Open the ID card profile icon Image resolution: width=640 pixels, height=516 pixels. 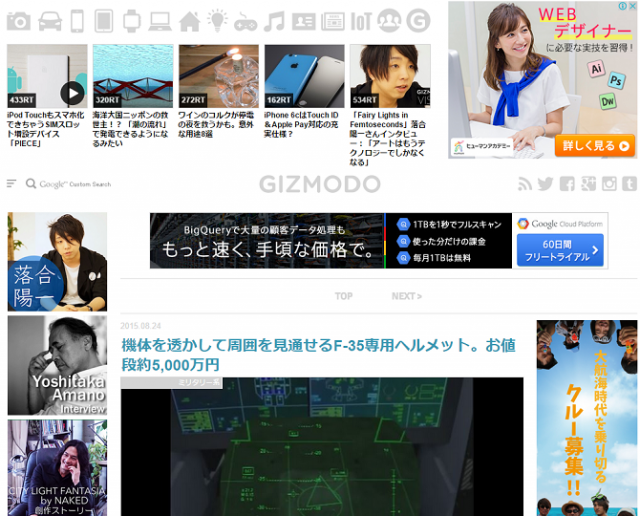303,21
